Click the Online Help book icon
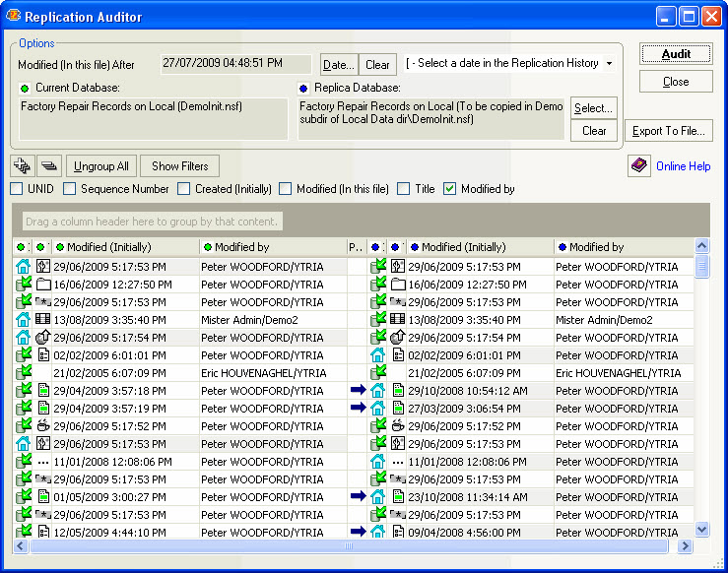 [639, 165]
